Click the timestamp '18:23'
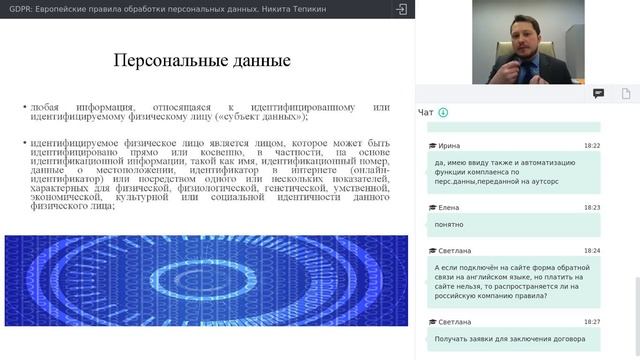This screenshot has width=640, height=360. click(x=592, y=208)
